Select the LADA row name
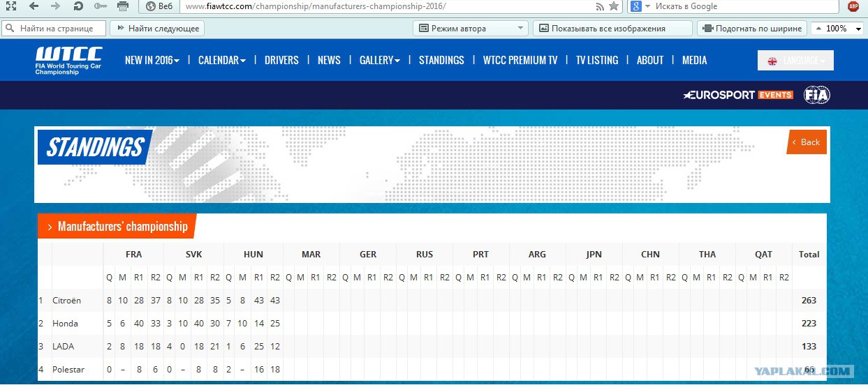 [x=63, y=346]
